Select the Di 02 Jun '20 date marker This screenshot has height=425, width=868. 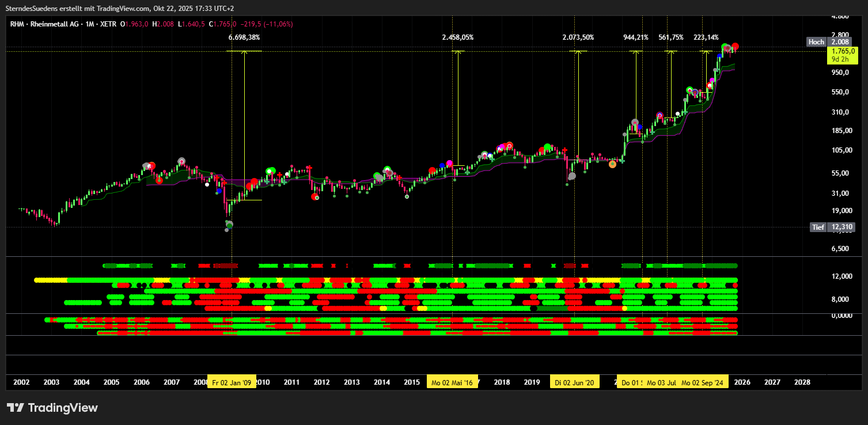575,382
